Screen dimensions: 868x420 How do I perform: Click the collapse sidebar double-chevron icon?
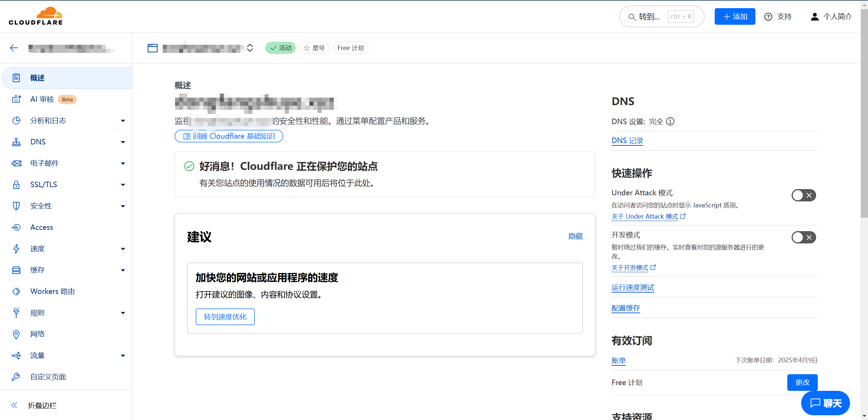click(x=14, y=405)
